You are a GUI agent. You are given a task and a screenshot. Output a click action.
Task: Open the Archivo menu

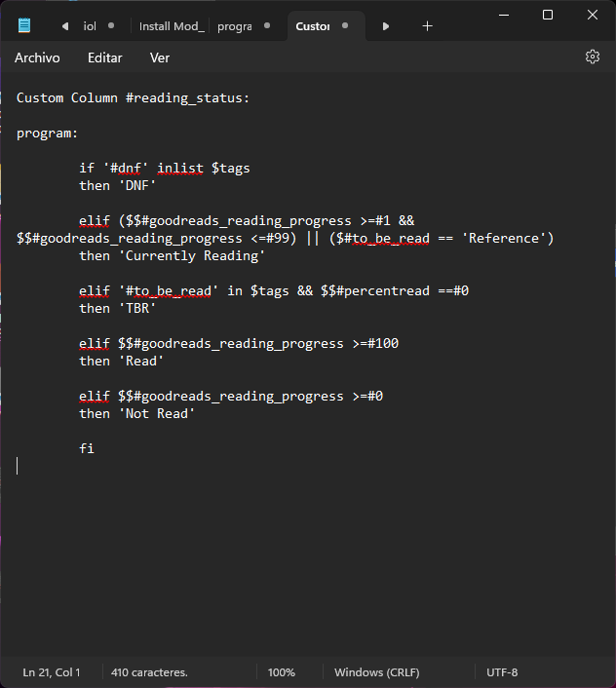[37, 57]
